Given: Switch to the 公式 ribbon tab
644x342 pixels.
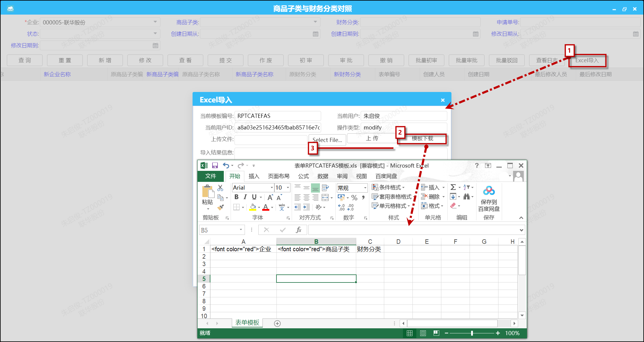Looking at the screenshot, I should click(x=304, y=176).
